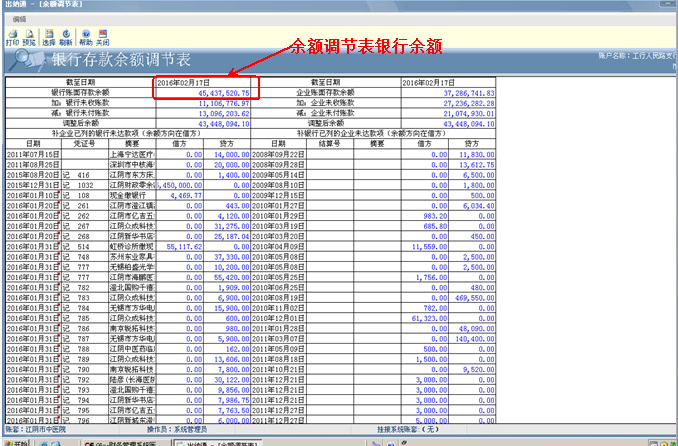
Task: Click the 关闭 (Close) toolbar icon
Action: click(102, 38)
